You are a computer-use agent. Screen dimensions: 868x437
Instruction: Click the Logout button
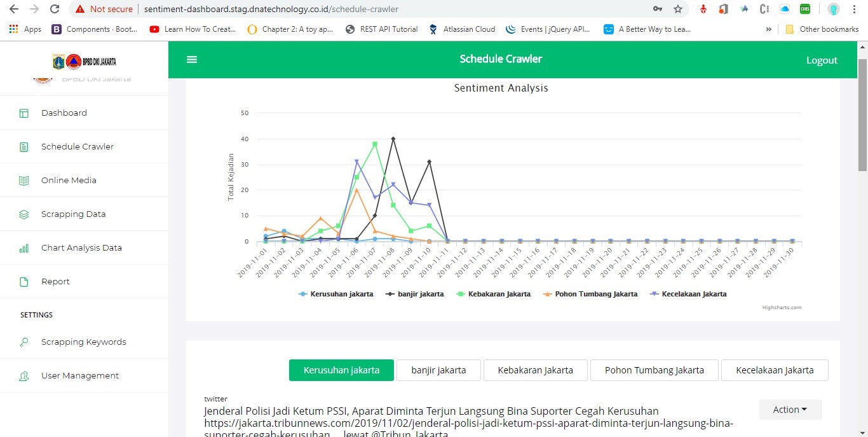(822, 60)
